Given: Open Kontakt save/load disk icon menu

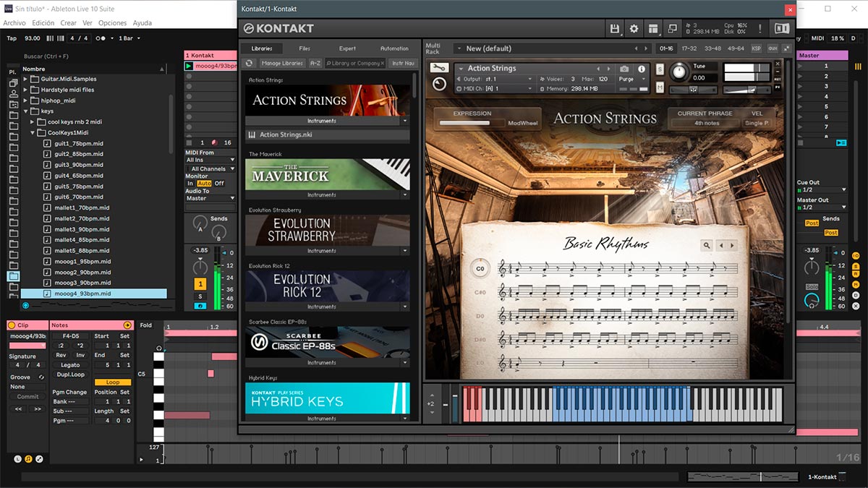Looking at the screenshot, I should pos(615,29).
